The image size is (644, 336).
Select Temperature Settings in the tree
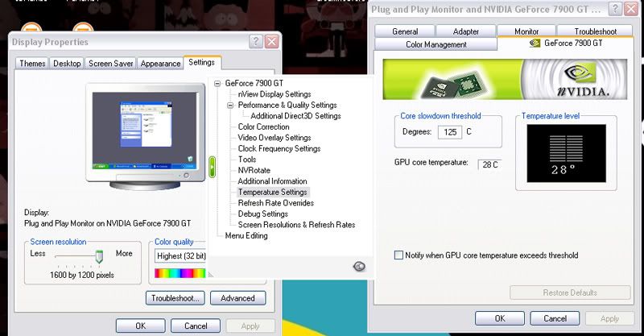tap(273, 192)
